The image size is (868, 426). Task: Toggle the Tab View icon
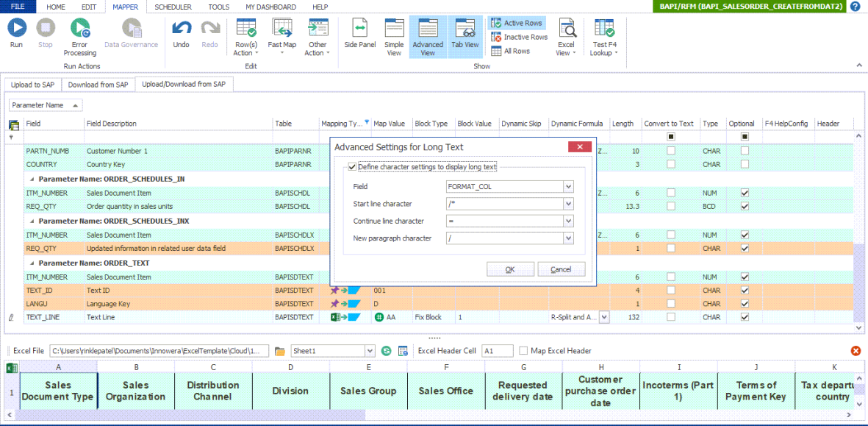pos(465,29)
